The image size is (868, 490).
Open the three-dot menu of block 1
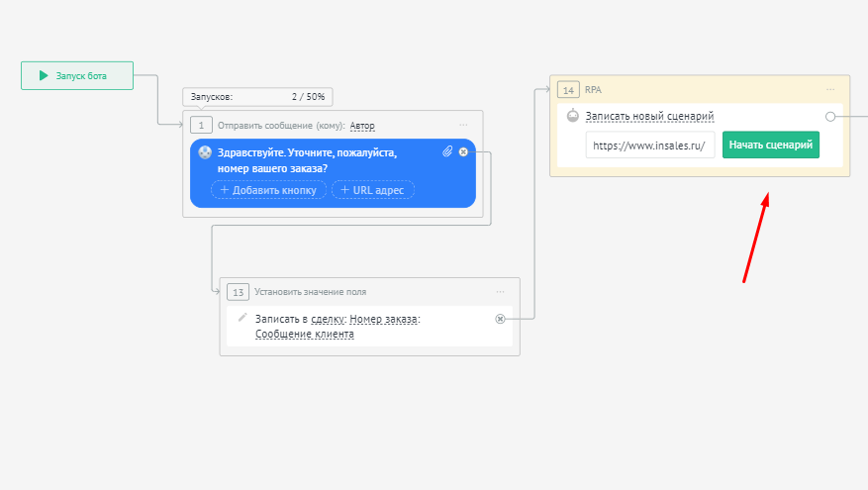[463, 125]
